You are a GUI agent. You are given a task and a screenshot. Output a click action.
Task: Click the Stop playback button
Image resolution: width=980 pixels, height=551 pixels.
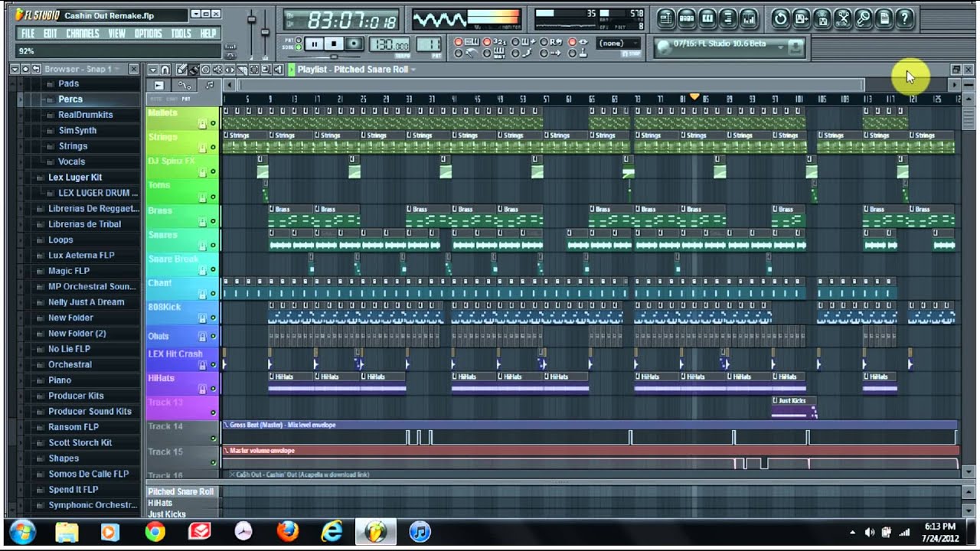(x=334, y=44)
